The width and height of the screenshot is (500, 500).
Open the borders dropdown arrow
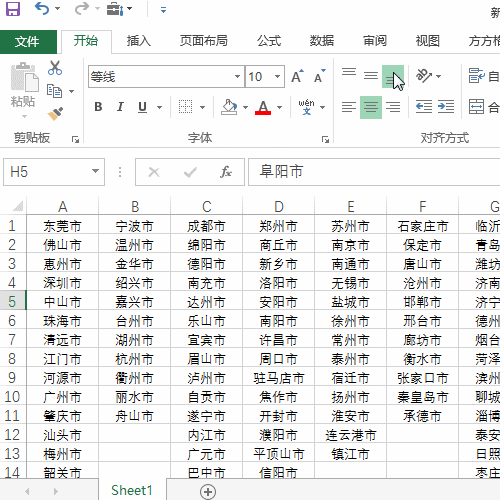point(202,107)
